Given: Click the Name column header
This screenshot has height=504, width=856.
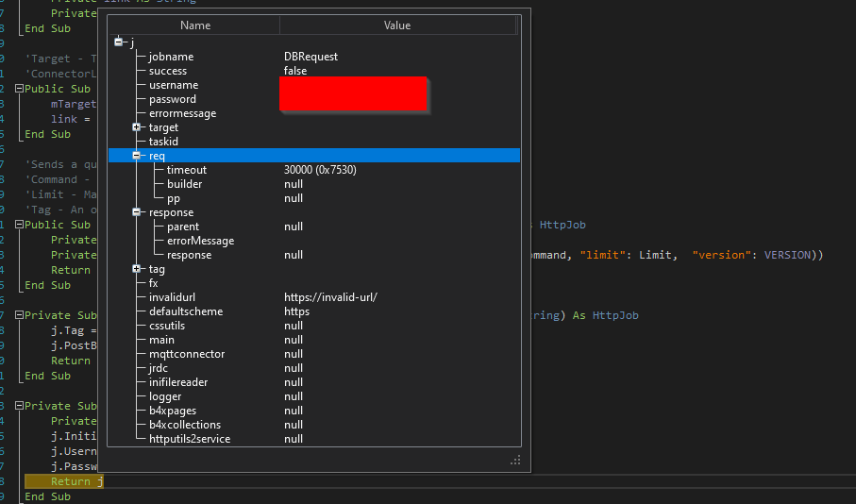Looking at the screenshot, I should pyautogui.click(x=195, y=25).
